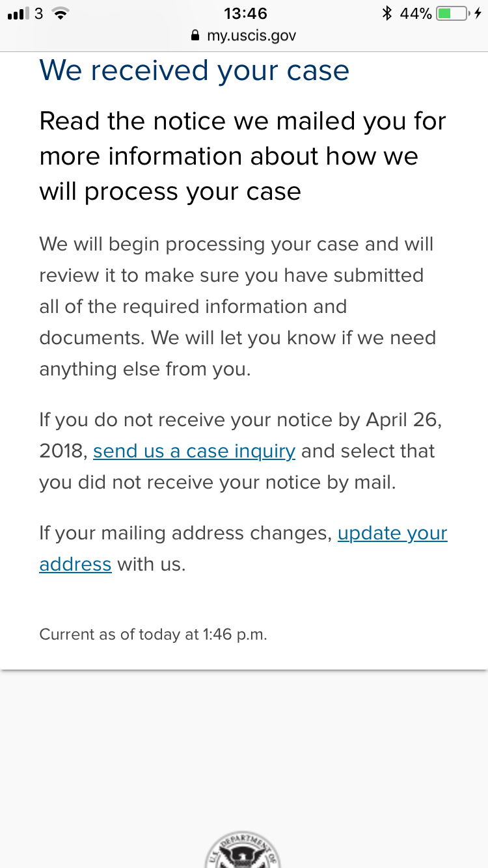Image resolution: width=488 pixels, height=868 pixels.
Task: Tap the 'address' link text on second line
Action: (75, 564)
